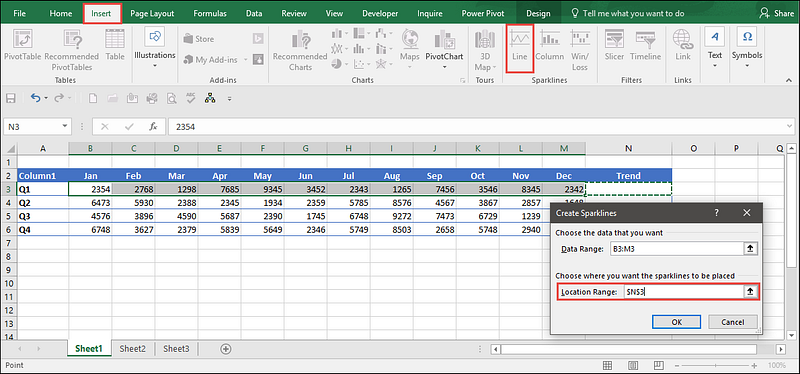Select cell containing 9345
The image size is (800, 374).
[x=263, y=189]
